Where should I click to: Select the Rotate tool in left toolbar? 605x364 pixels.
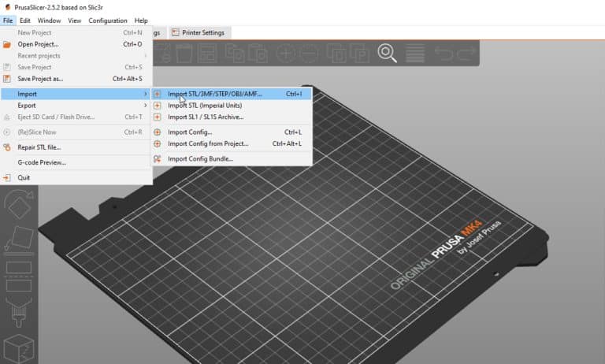point(19,205)
